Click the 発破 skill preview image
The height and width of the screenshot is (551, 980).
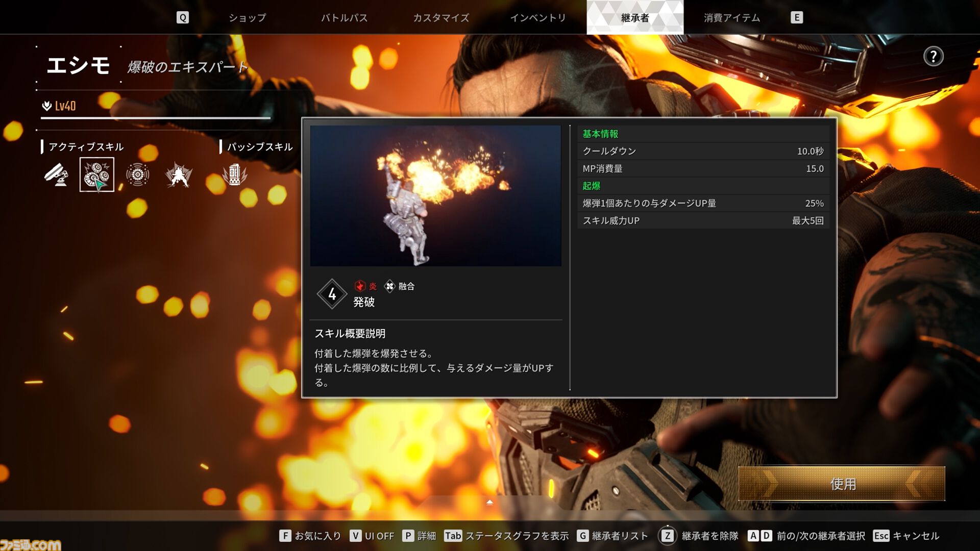[435, 196]
